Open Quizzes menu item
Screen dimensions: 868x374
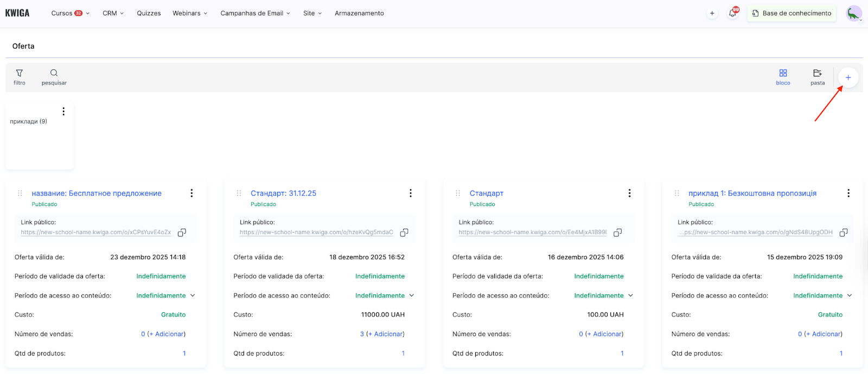tap(149, 14)
